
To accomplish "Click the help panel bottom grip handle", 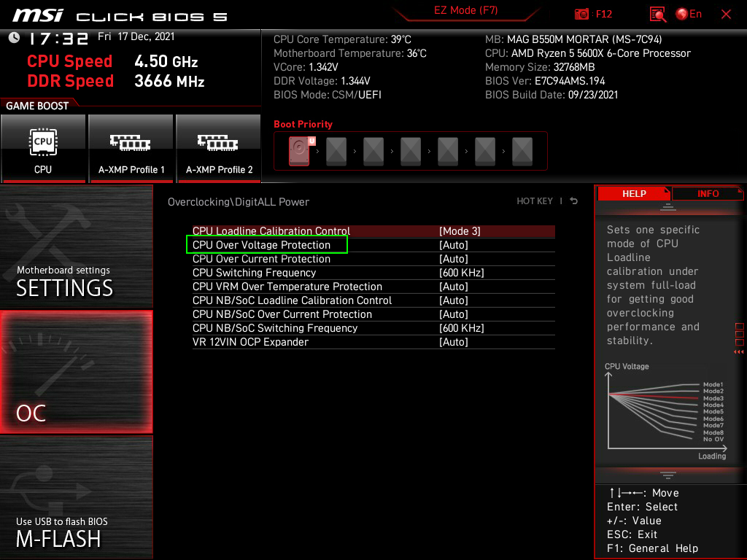I will 668,475.
